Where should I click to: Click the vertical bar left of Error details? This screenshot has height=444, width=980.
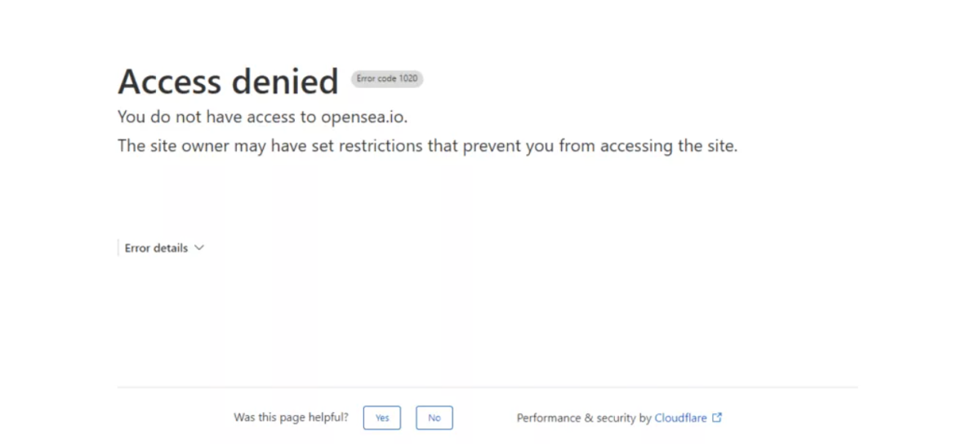pyautogui.click(x=118, y=248)
